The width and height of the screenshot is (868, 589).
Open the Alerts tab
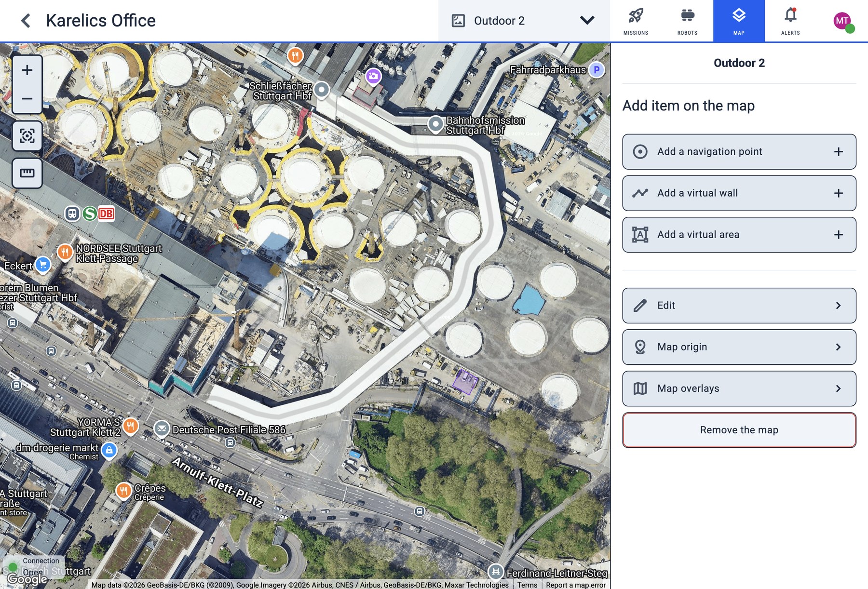(x=790, y=21)
